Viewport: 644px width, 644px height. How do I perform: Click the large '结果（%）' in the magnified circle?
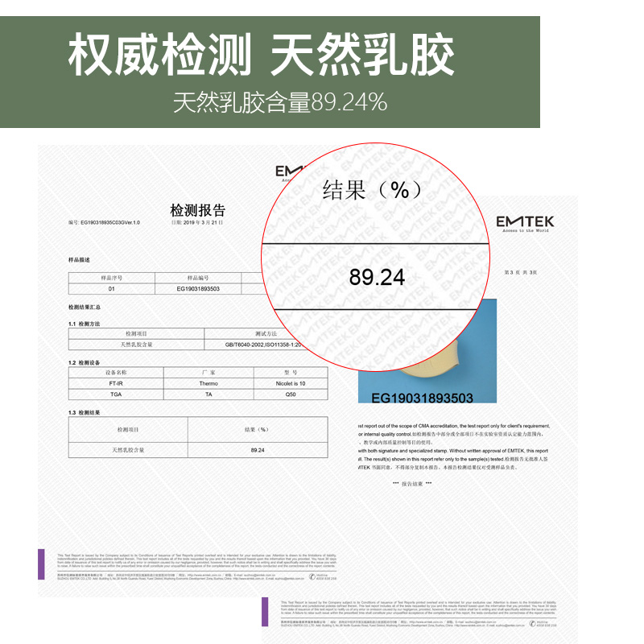click(373, 190)
